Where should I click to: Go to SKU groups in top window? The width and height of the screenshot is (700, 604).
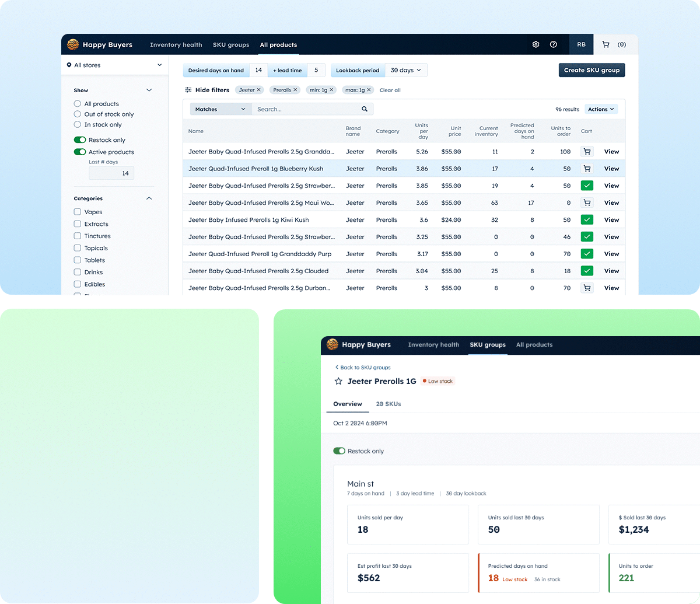tap(231, 45)
